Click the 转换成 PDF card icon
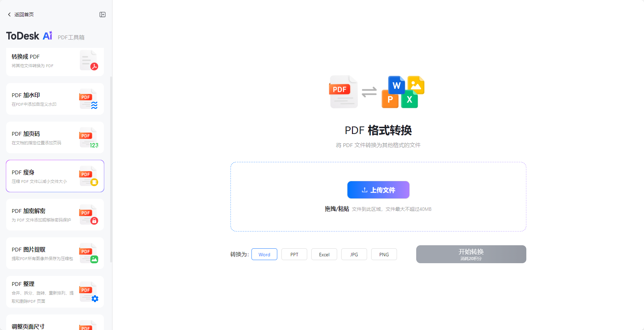Viewport: 644px width, 330px height. 89,60
